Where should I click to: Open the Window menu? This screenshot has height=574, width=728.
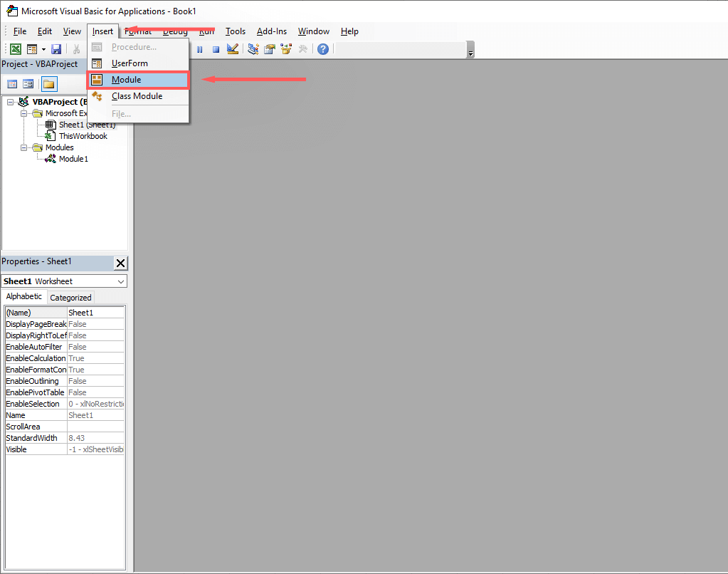coord(314,31)
